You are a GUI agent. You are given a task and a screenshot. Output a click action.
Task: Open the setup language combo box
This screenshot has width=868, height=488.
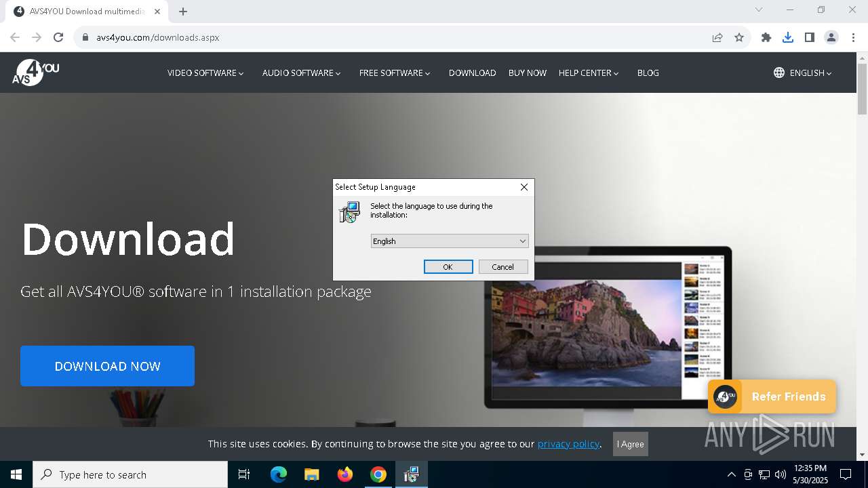click(450, 241)
